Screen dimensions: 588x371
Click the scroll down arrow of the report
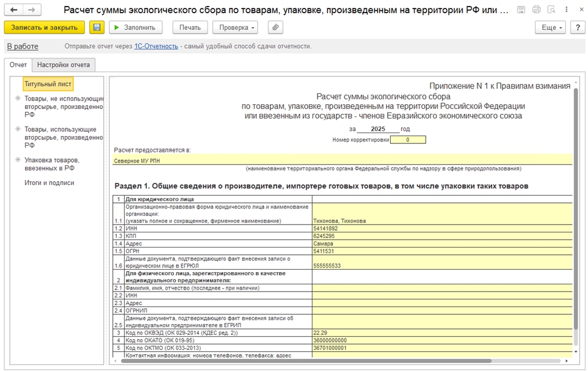point(576,352)
